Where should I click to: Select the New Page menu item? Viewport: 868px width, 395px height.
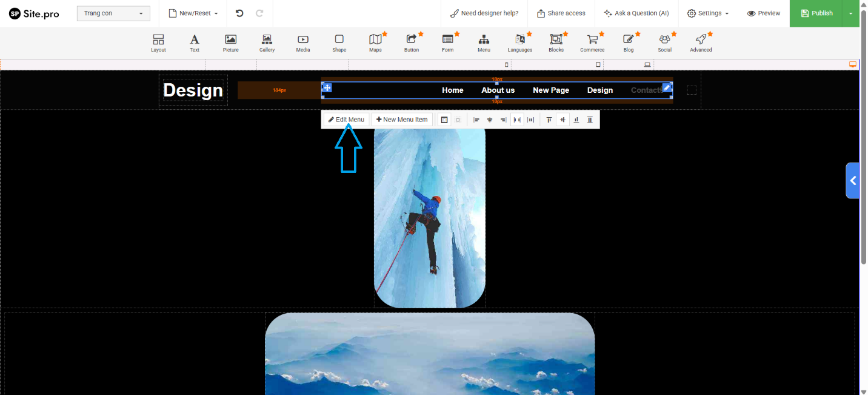click(x=550, y=90)
